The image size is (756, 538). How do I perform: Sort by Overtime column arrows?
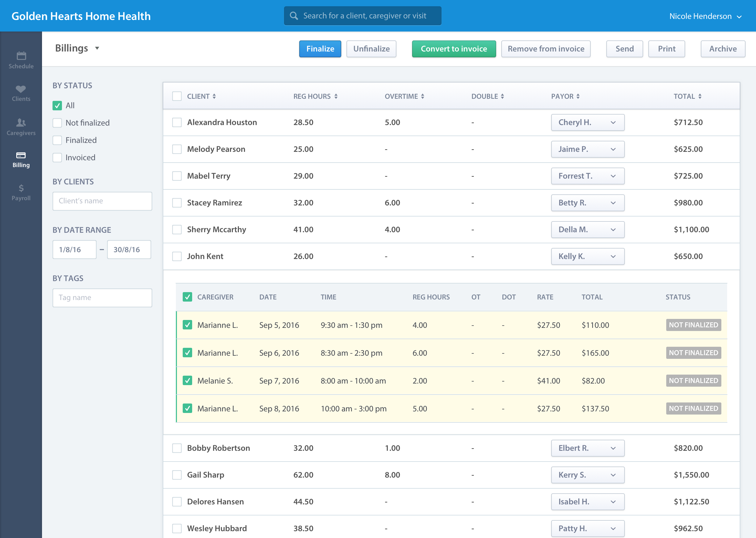coord(423,96)
